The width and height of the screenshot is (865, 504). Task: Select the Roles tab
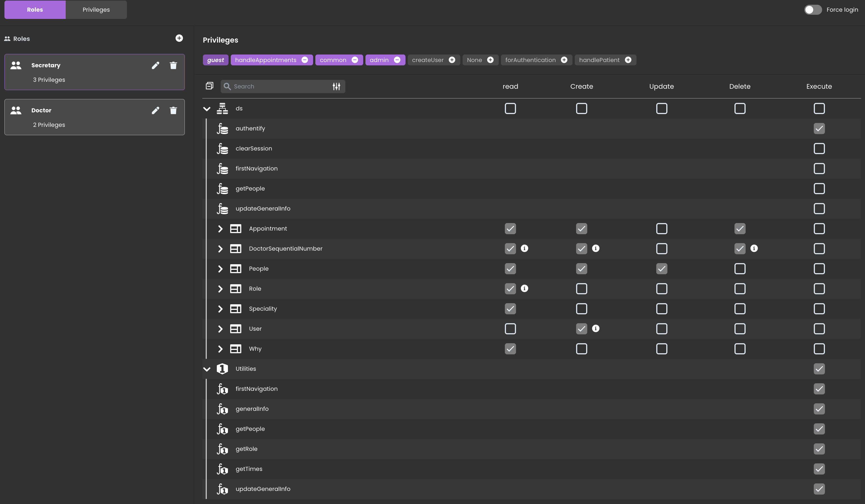(x=35, y=10)
